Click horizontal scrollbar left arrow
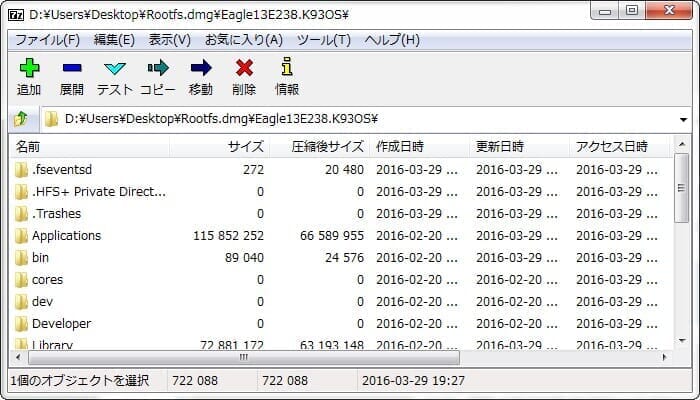The height and width of the screenshot is (400, 700). [x=18, y=357]
